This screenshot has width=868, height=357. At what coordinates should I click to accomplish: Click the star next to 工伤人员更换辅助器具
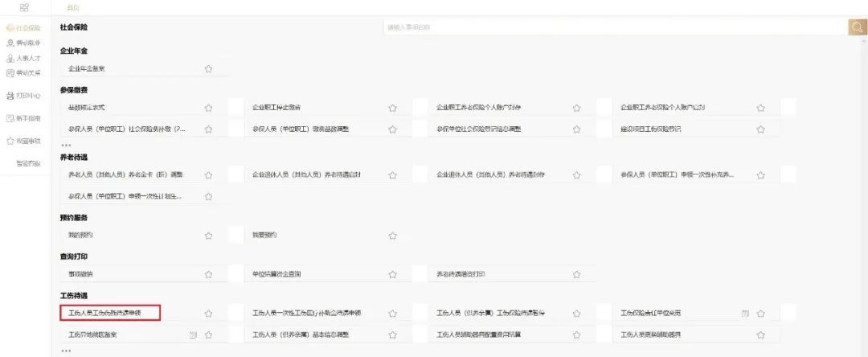[x=761, y=334]
